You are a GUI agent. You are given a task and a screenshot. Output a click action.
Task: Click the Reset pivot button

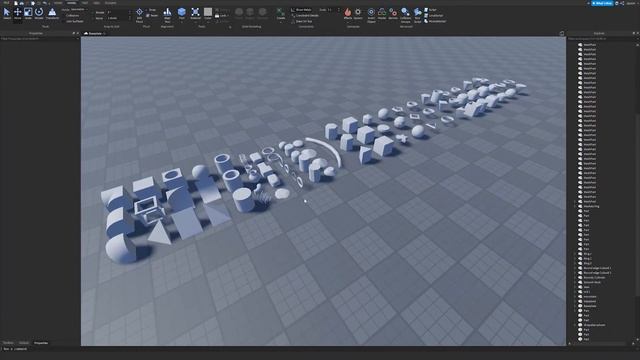152,16
